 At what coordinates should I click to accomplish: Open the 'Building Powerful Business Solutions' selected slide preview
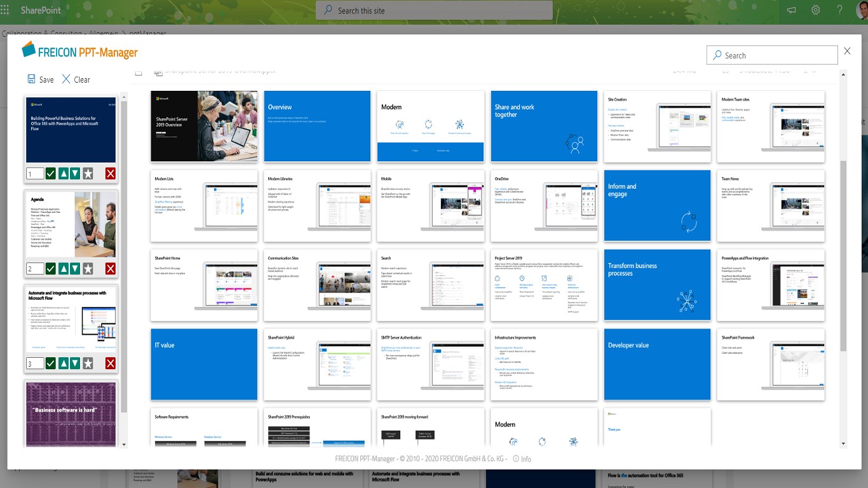[x=71, y=131]
